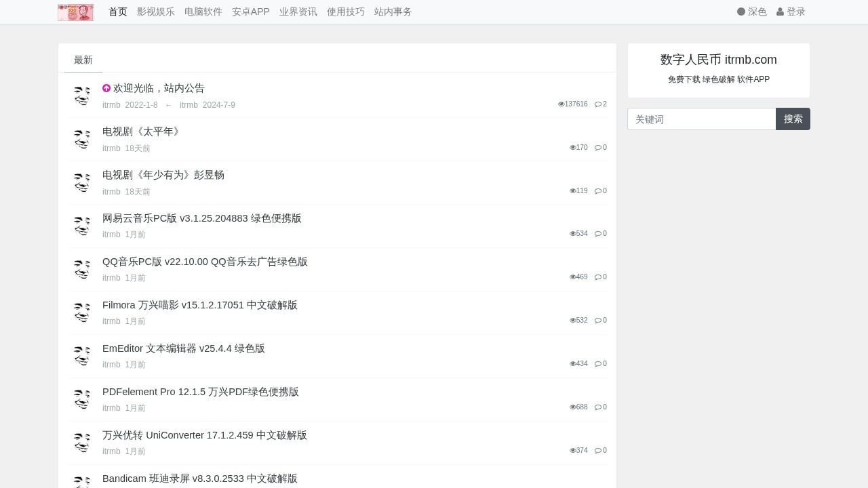Go to the 安卓APP section
The height and width of the screenshot is (488, 868).
[x=250, y=12]
